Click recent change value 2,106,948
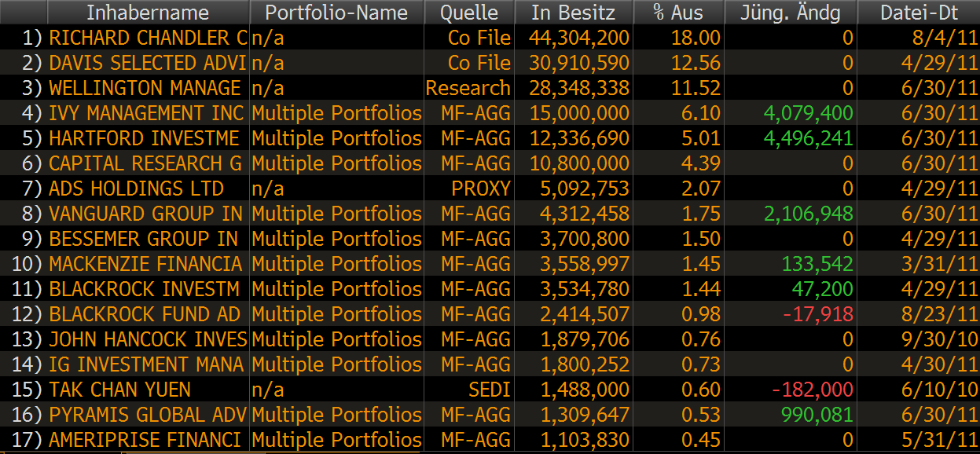Screen dimensions: 980x454 point(809,214)
